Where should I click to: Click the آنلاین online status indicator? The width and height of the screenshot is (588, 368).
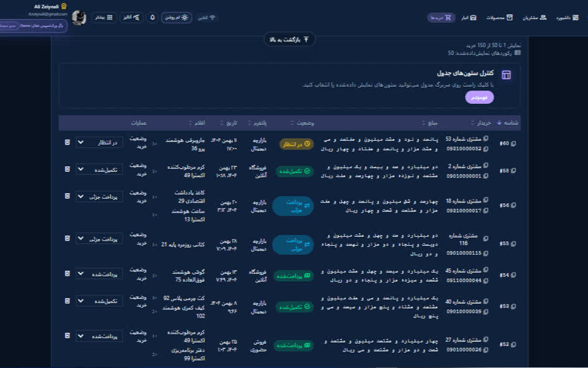(x=207, y=18)
